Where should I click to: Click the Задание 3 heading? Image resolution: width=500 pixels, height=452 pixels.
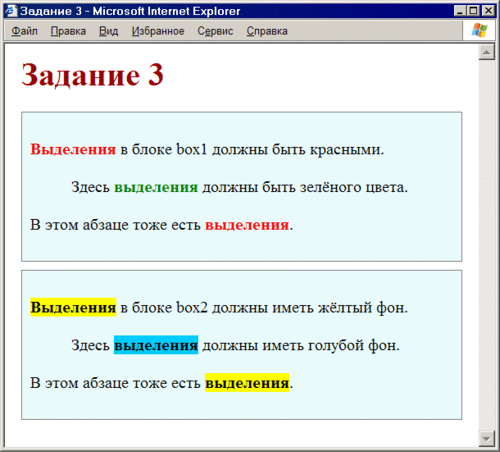point(92,75)
